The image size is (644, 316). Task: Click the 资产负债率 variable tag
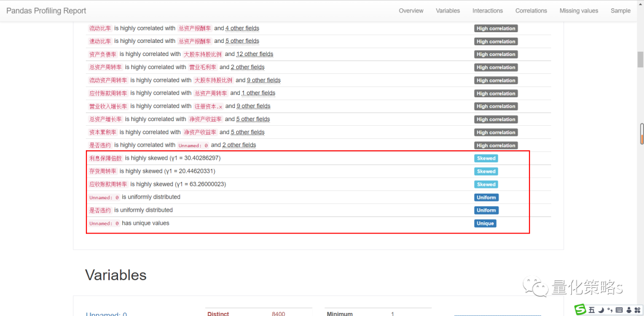click(103, 54)
